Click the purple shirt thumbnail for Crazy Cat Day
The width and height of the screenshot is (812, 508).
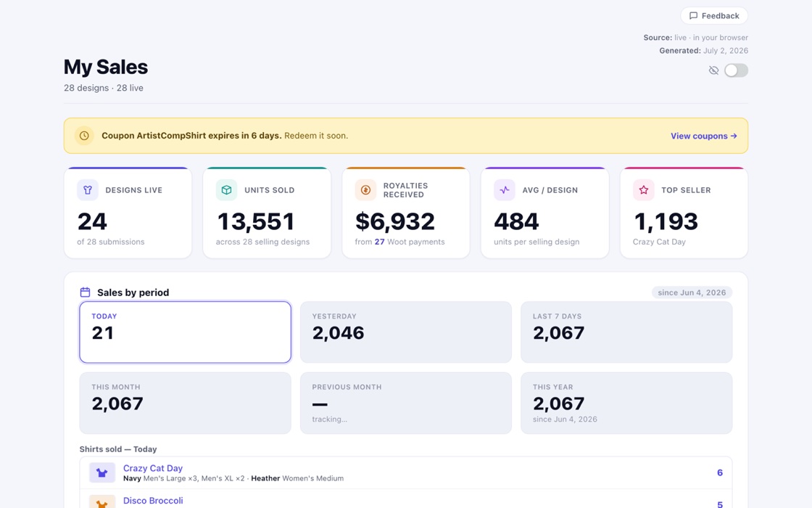pyautogui.click(x=102, y=472)
